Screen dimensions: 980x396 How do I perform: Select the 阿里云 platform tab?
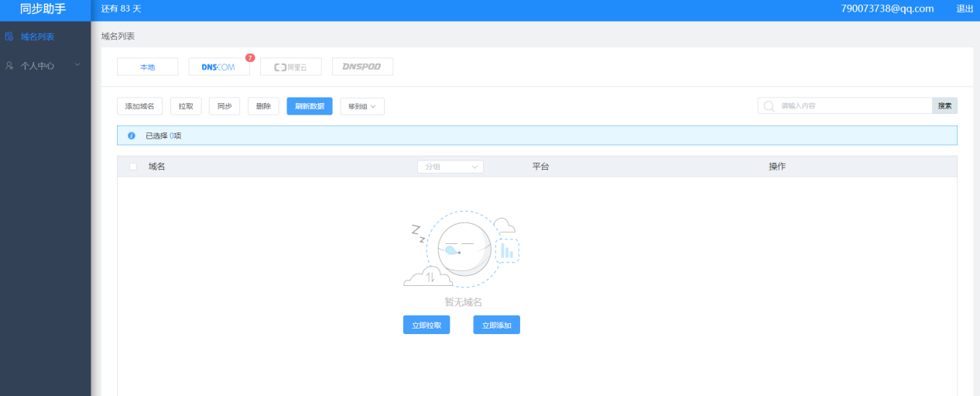click(290, 67)
